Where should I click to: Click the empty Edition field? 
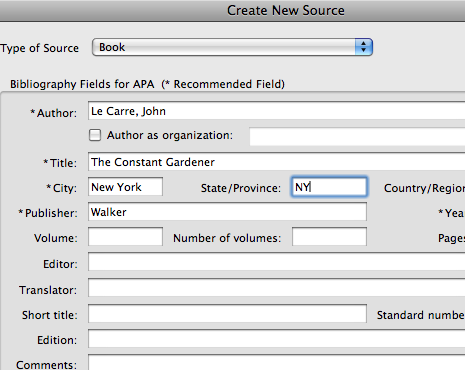277,339
